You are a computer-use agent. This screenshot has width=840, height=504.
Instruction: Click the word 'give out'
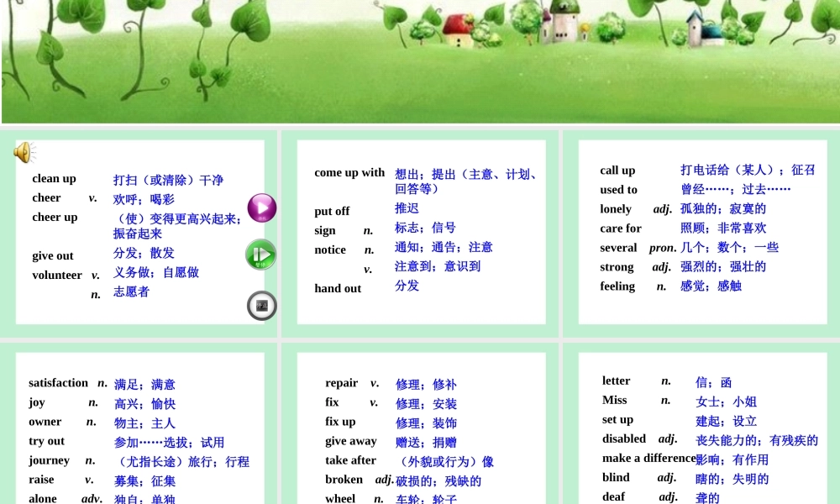[x=52, y=256]
